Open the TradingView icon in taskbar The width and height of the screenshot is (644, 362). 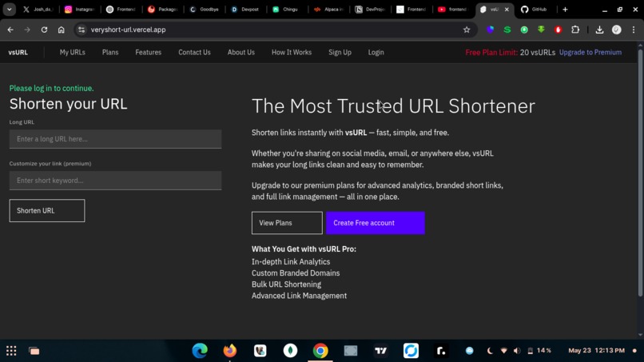click(x=381, y=351)
